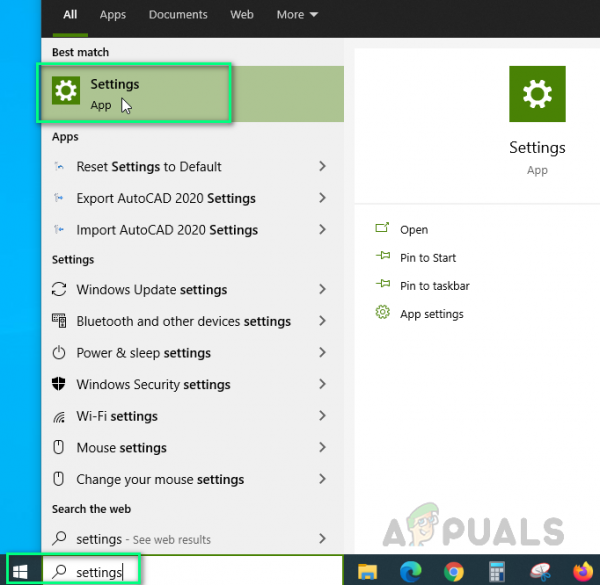Open the Windows Start button
The width and height of the screenshot is (600, 585).
tap(20, 572)
